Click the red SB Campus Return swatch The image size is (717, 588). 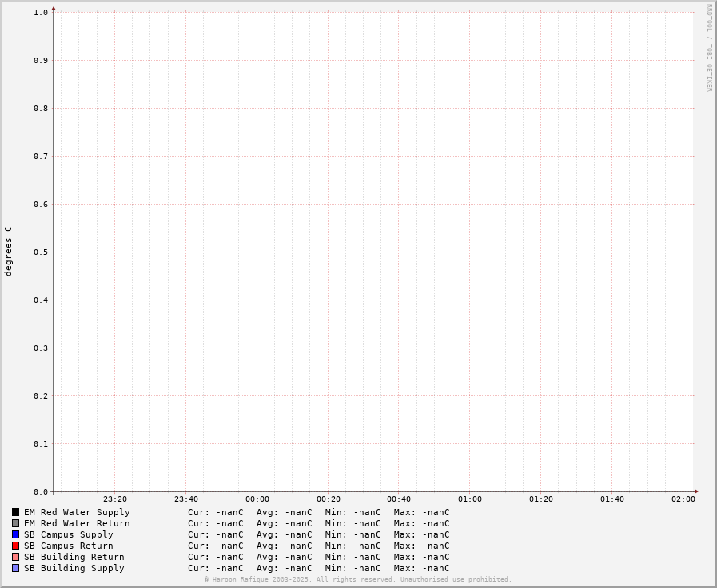15,546
